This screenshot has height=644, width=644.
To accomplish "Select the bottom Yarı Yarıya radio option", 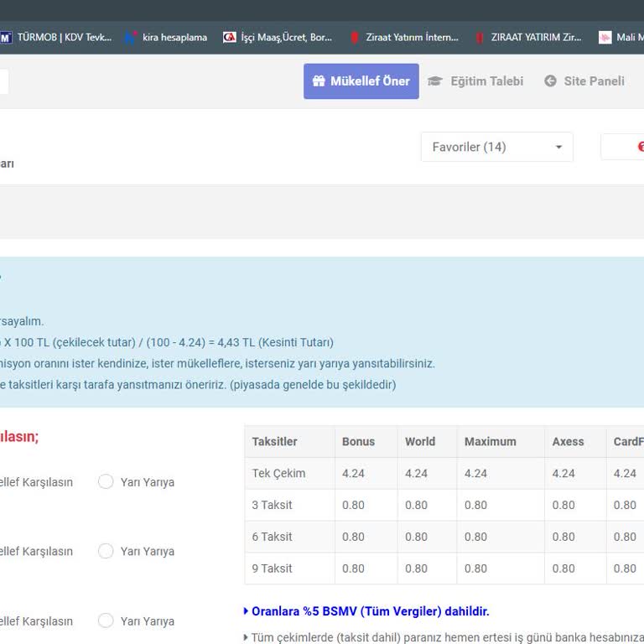I will [x=106, y=621].
